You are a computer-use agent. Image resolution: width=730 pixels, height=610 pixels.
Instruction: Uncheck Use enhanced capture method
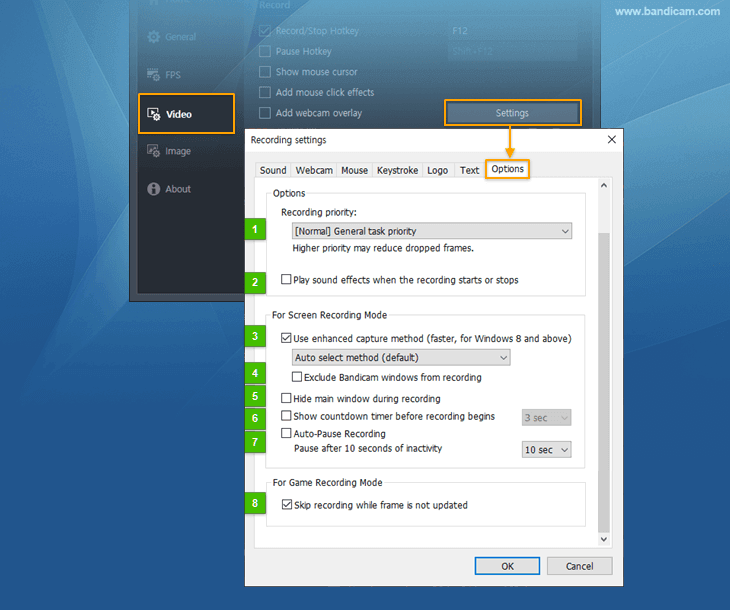286,338
